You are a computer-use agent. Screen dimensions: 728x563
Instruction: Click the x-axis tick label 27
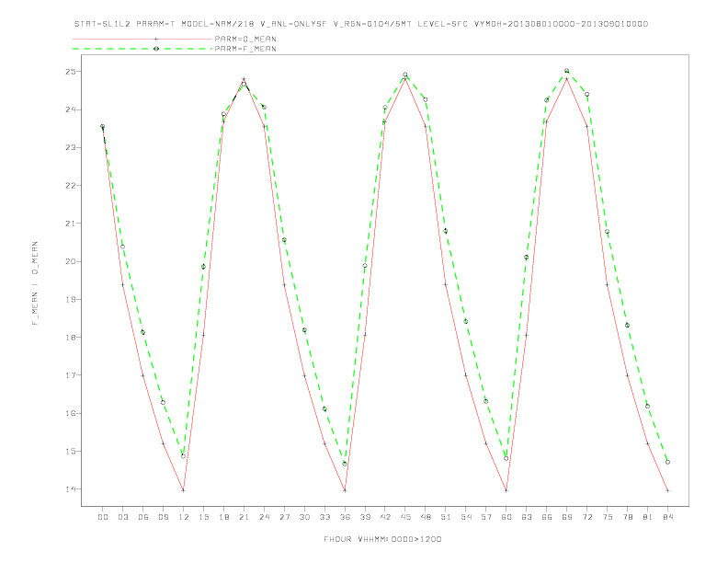(x=284, y=517)
